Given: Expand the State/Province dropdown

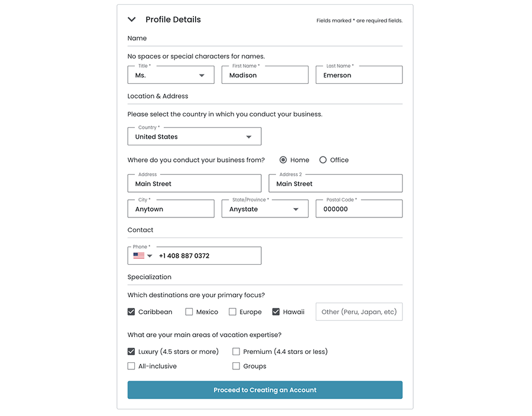Looking at the screenshot, I should (296, 209).
